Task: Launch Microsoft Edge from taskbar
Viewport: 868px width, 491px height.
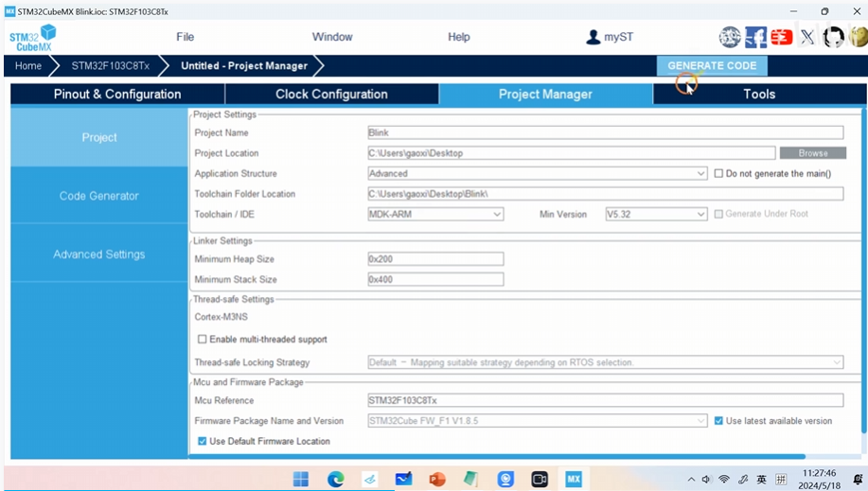Action: pyautogui.click(x=335, y=479)
